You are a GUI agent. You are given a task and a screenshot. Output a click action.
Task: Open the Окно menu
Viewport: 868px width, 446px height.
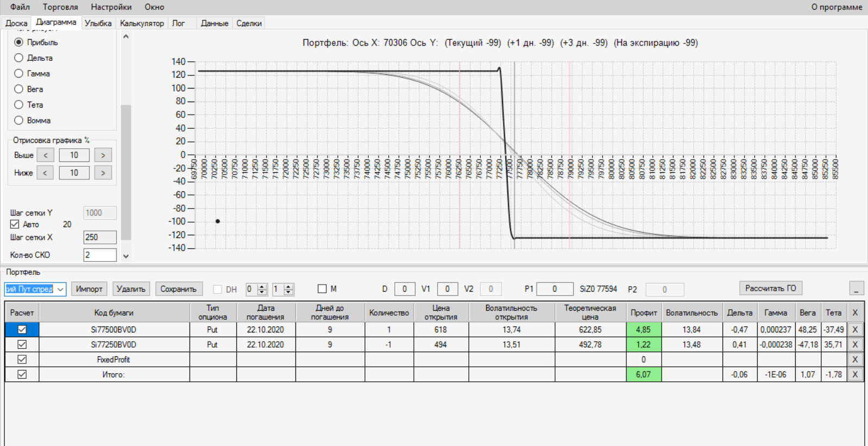[154, 7]
